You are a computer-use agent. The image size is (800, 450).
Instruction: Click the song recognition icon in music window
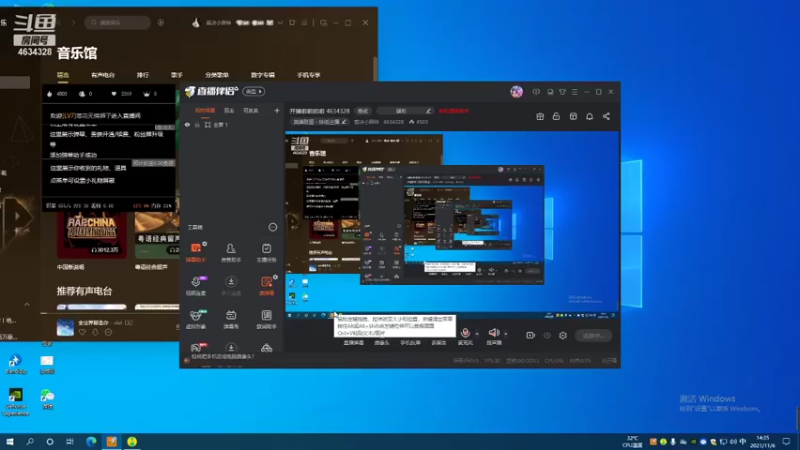(161, 22)
